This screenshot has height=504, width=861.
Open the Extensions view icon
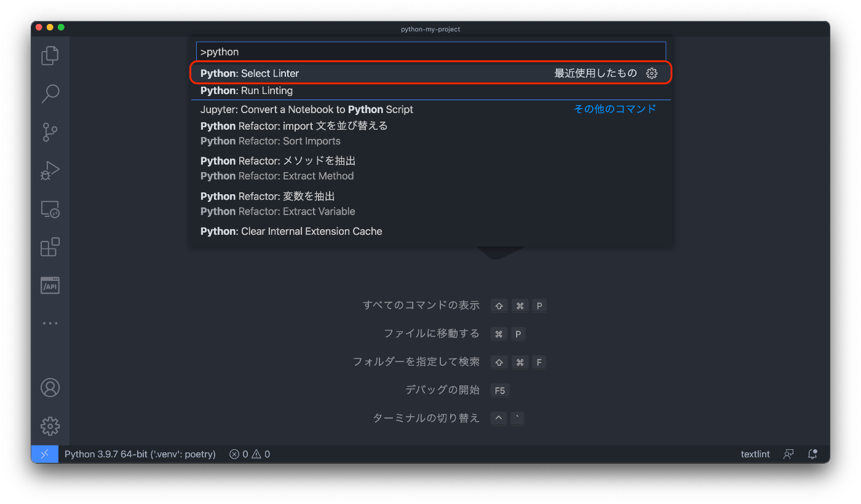point(50,247)
